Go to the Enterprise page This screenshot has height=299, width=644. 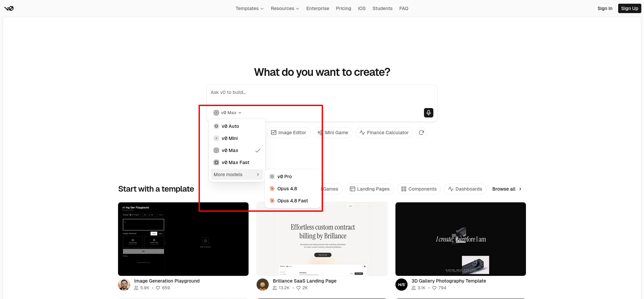[318, 8]
